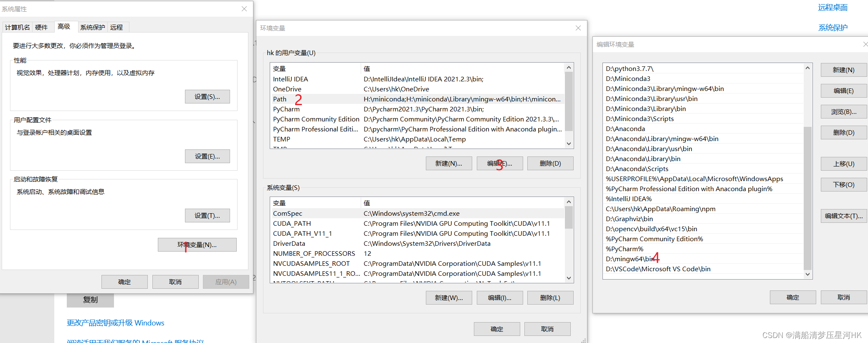Image resolution: width=868 pixels, height=343 pixels.
Task: Click 删除(L) under system variables
Action: 550,298
